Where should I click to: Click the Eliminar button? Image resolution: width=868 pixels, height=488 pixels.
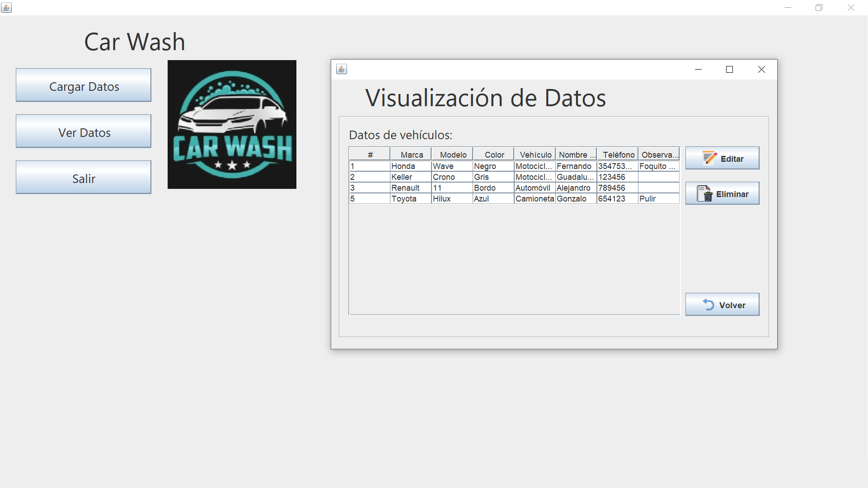[722, 193]
